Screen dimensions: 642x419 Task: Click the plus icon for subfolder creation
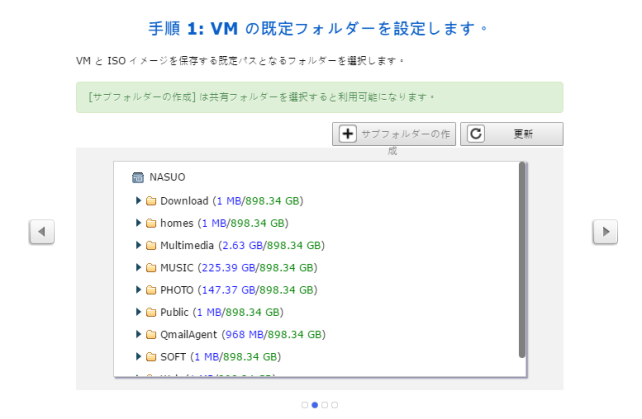(348, 134)
